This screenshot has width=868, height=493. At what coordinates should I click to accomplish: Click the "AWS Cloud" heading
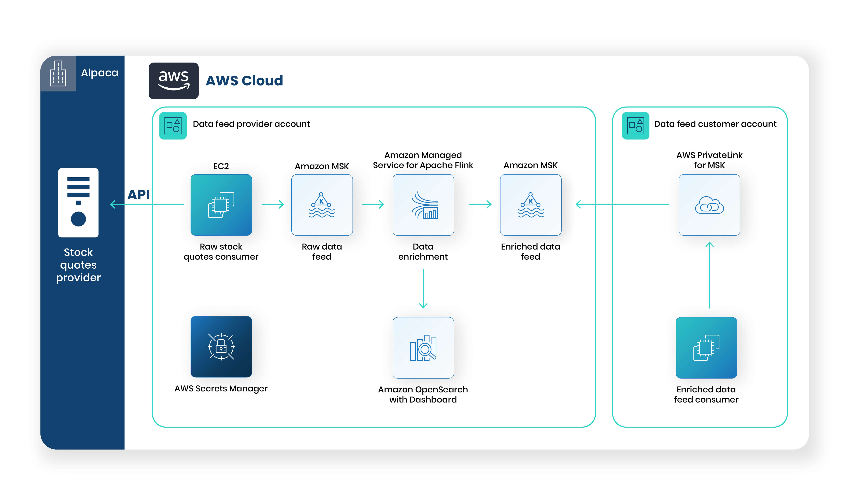tap(244, 81)
